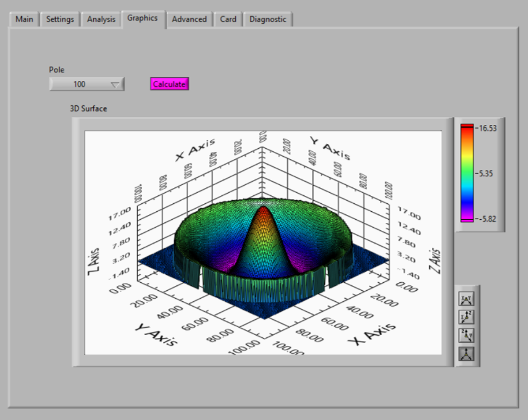Reselect the Graphics tab
This screenshot has width=528, height=420.
(143, 18)
